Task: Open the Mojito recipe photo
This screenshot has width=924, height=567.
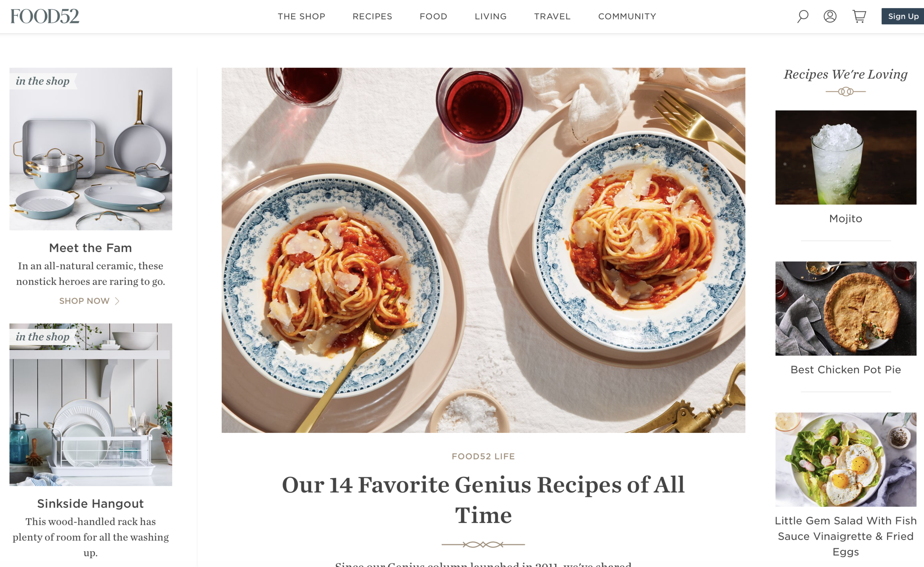Action: [x=846, y=157]
